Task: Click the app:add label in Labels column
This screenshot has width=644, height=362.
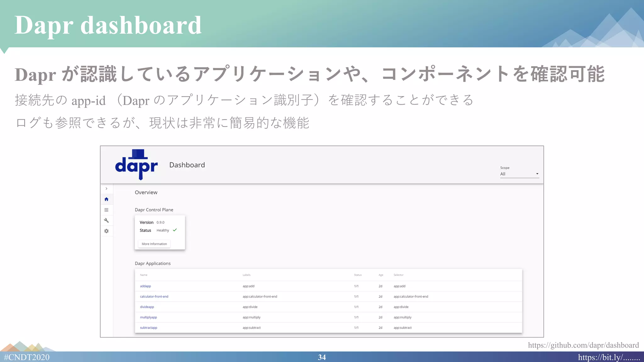Action: (x=248, y=286)
